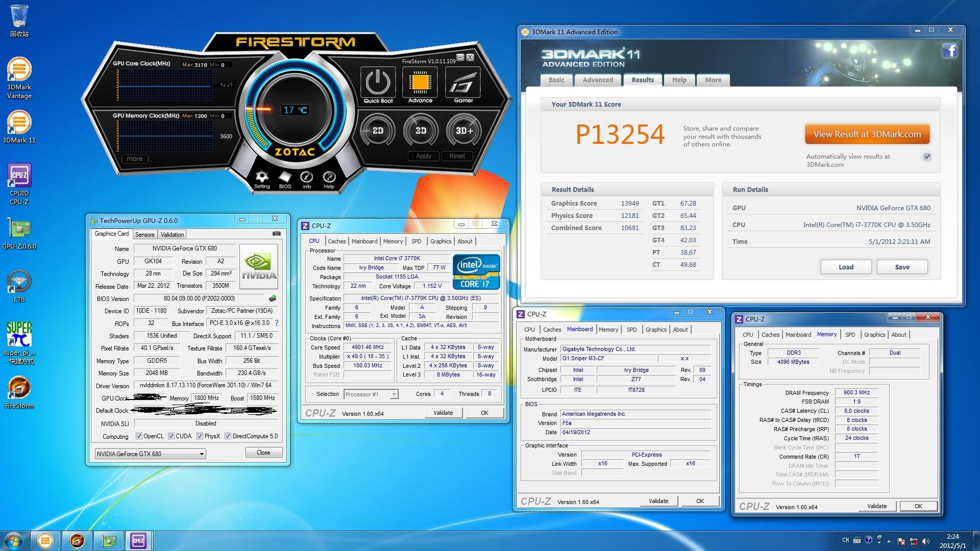
Task: Switch to Sensors tab in GPU-Z
Action: click(144, 235)
